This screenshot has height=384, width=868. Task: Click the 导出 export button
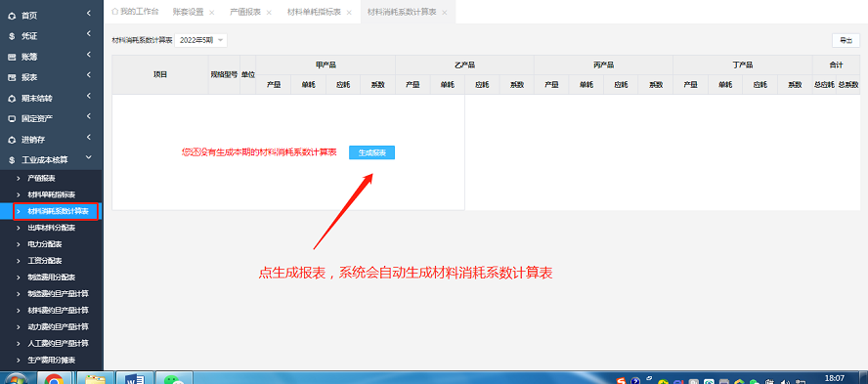pyautogui.click(x=846, y=40)
